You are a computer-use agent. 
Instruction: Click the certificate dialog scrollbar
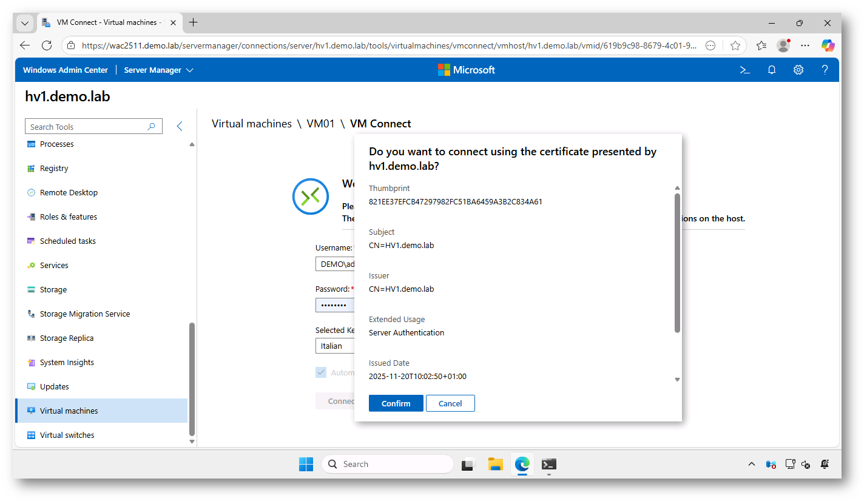pos(677,262)
